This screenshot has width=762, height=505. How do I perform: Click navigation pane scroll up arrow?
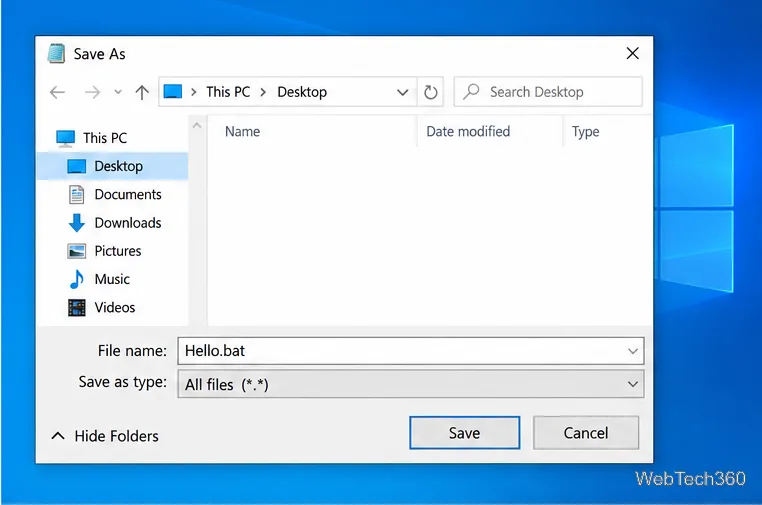tap(197, 125)
